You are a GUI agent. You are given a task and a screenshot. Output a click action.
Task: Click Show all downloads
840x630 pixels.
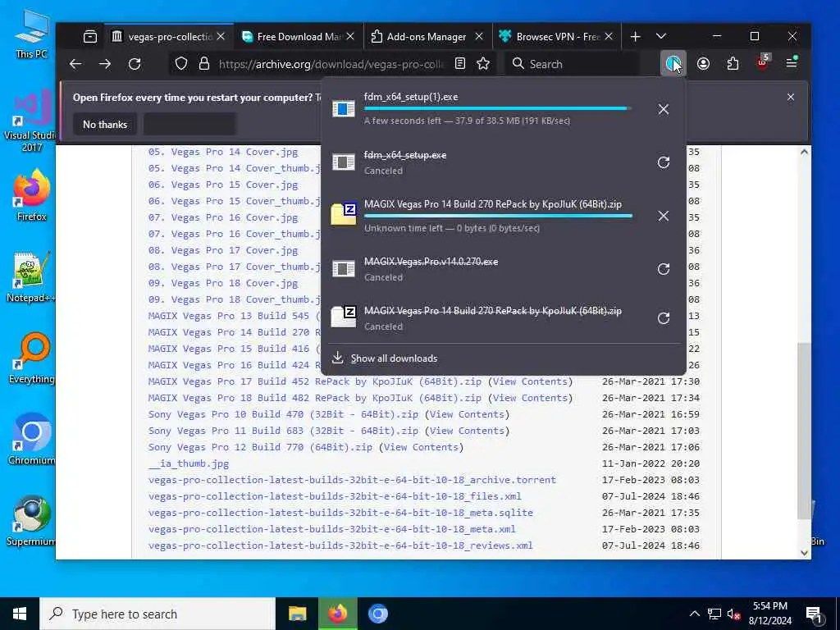click(x=394, y=358)
